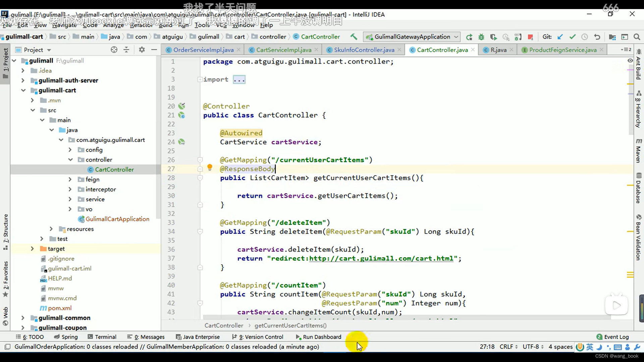Viewport: 644px width, 362px height.
Task: Open the Navigate menu
Action: click(x=64, y=25)
